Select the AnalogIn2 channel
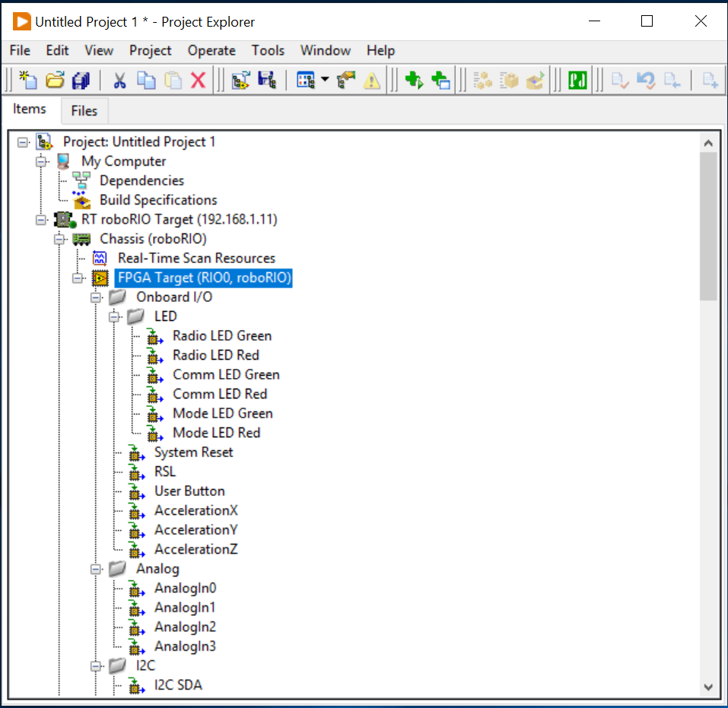The width and height of the screenshot is (728, 708). click(185, 627)
